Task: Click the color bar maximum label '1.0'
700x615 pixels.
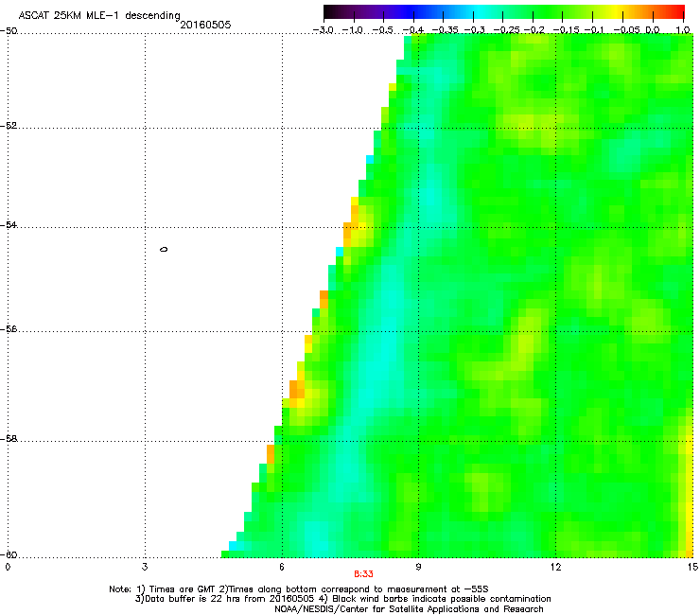Action: pyautogui.click(x=683, y=30)
